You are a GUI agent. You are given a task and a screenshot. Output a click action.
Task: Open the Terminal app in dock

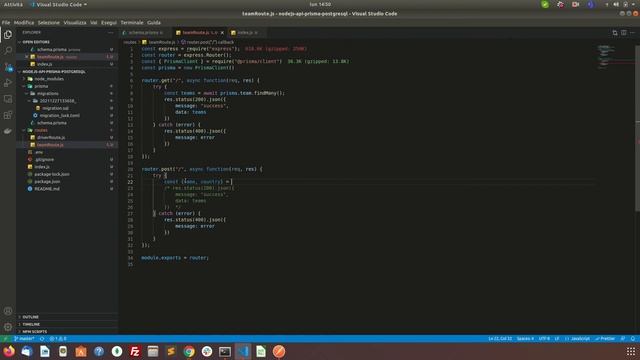(225, 351)
